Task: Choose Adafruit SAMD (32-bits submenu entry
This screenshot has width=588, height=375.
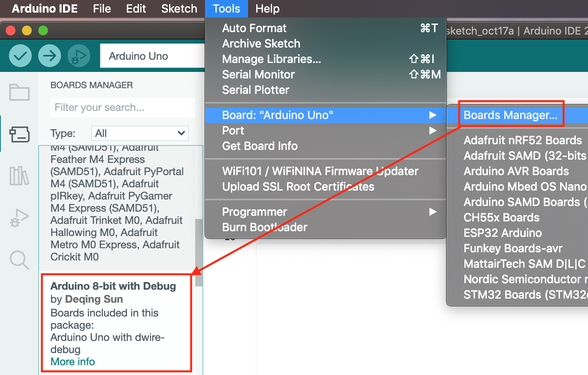Action: click(x=517, y=156)
